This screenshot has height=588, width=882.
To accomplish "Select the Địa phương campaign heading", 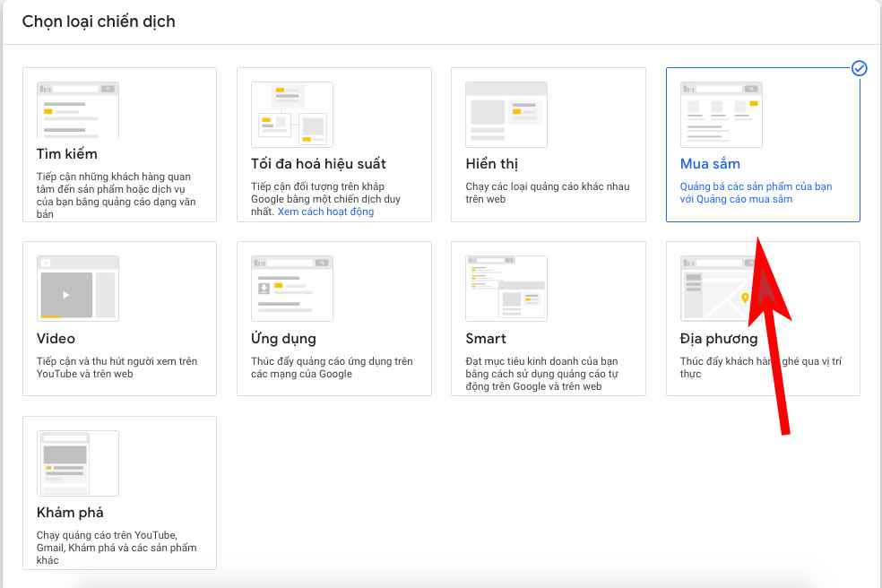I will [x=719, y=339].
